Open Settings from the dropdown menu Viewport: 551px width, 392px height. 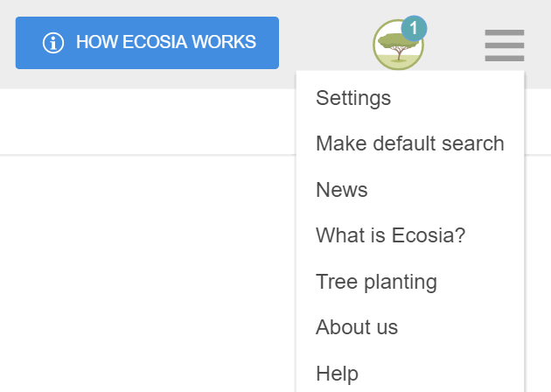353,98
